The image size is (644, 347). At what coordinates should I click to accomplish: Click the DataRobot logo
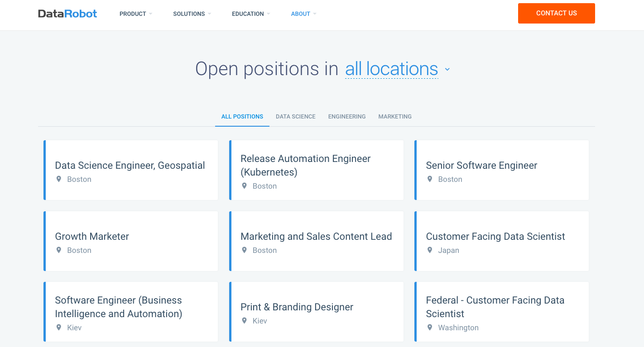[x=67, y=13]
